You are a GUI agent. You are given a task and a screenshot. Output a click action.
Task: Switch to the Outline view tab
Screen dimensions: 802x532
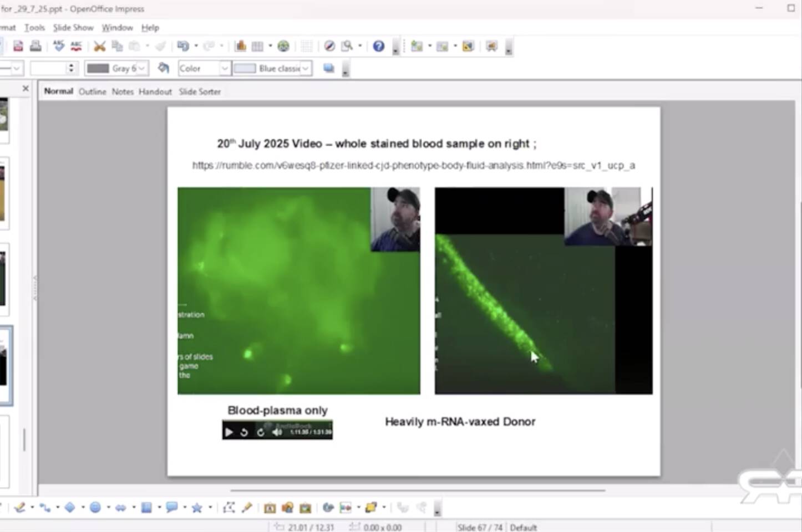92,91
